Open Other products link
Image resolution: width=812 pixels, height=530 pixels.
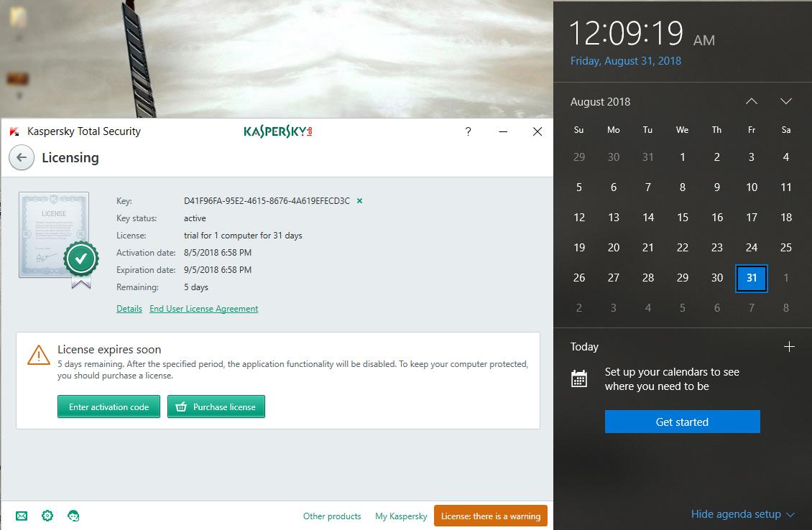tap(332, 516)
